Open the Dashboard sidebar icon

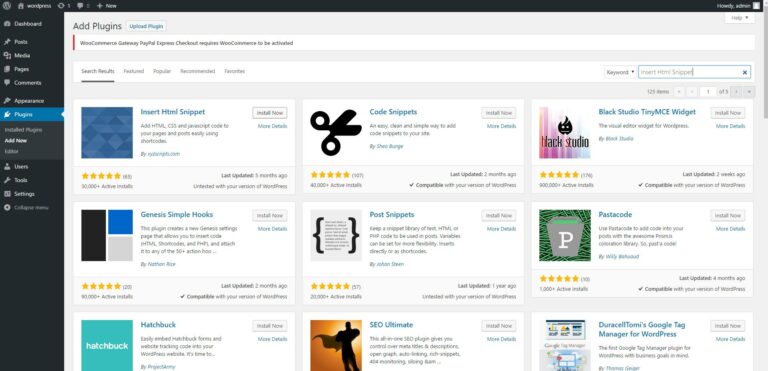pos(7,24)
